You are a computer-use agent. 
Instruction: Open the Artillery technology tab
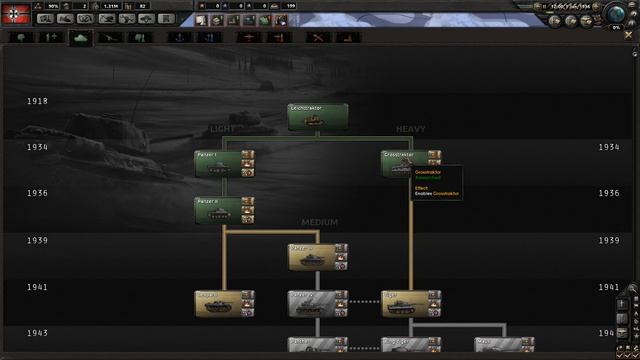click(110, 38)
